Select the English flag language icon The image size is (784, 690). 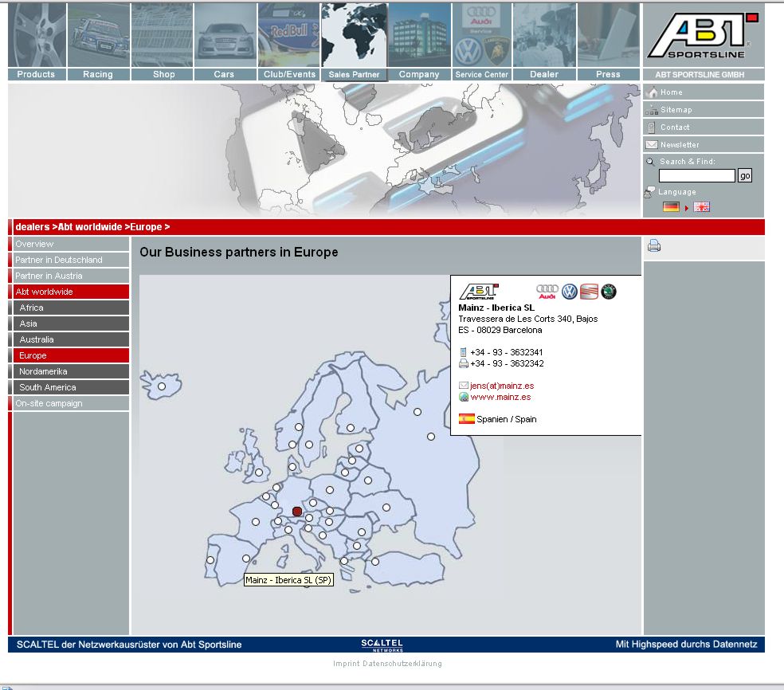point(701,207)
